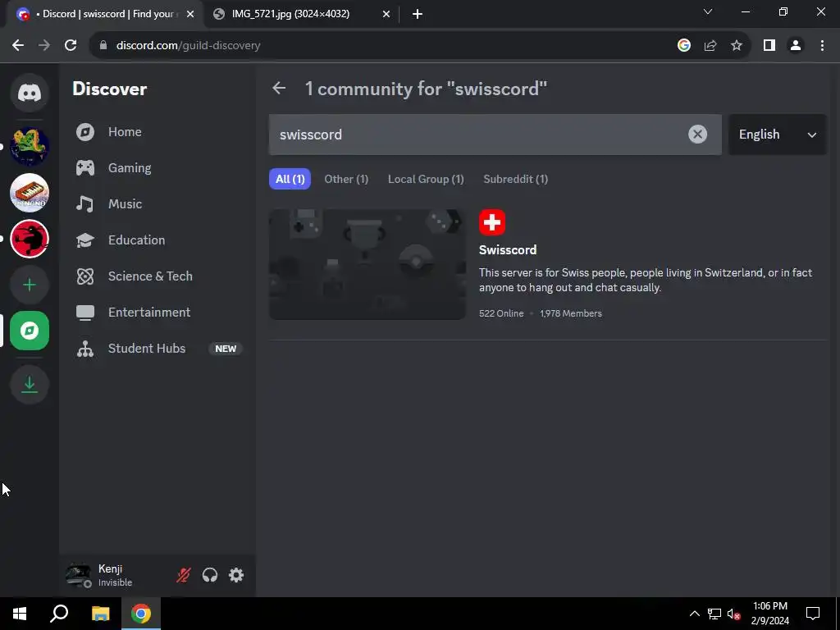Share this page icon
Viewport: 840px width, 630px height.
point(710,46)
